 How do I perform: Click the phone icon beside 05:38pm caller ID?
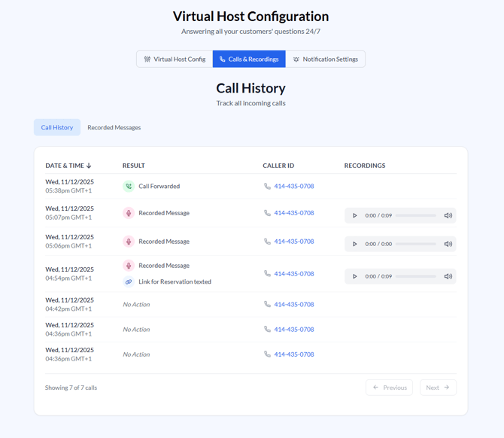tap(267, 187)
